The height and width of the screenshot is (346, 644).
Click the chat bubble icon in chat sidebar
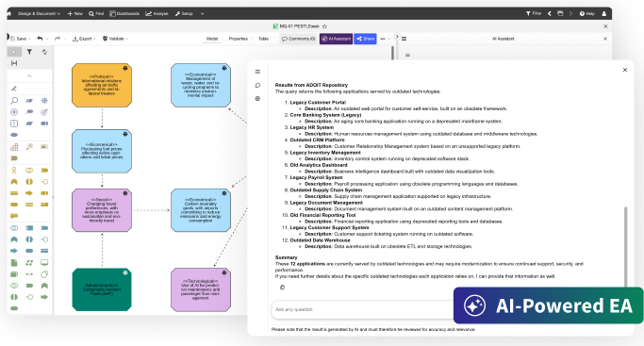pyautogui.click(x=257, y=86)
